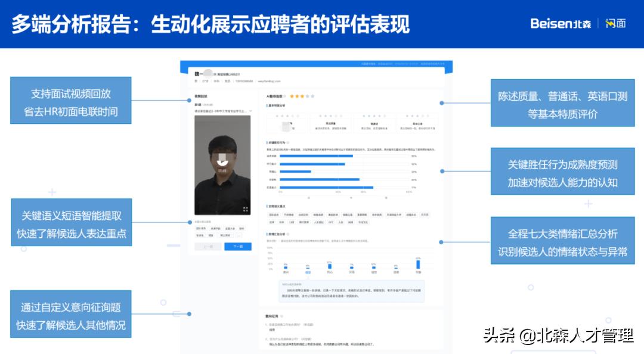Switch to the first tab in the blue header
The image size is (644, 354).
(368, 62)
